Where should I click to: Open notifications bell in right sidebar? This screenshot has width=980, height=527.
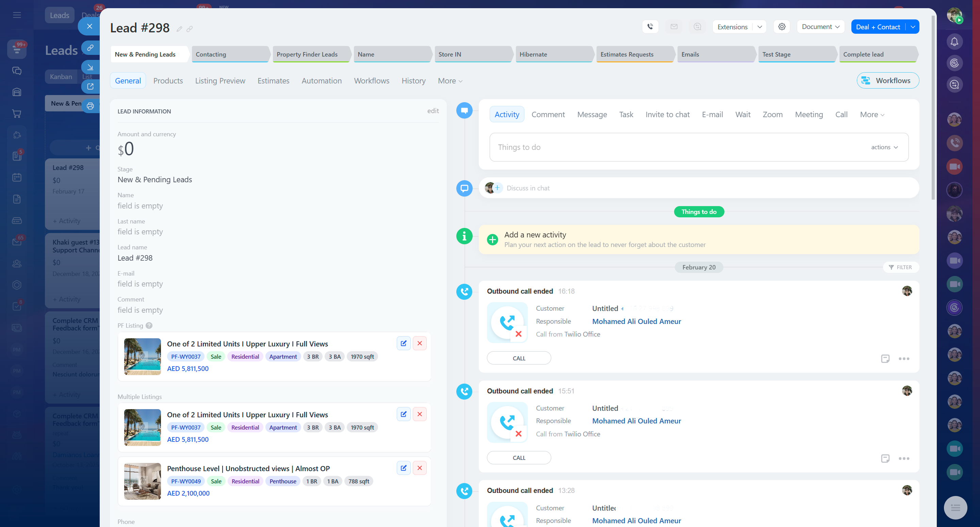pyautogui.click(x=954, y=42)
